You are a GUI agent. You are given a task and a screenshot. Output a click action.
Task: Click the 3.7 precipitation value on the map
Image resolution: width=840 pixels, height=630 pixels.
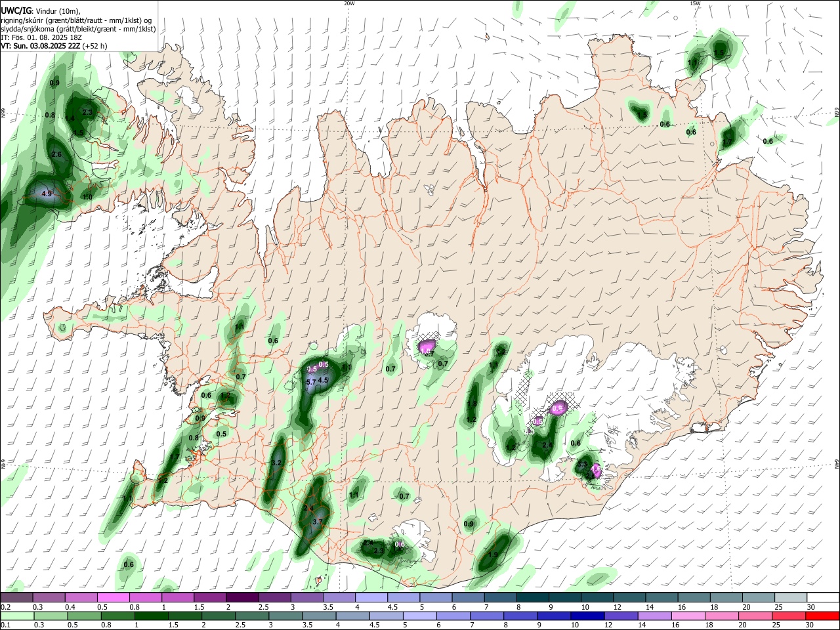[x=318, y=522]
